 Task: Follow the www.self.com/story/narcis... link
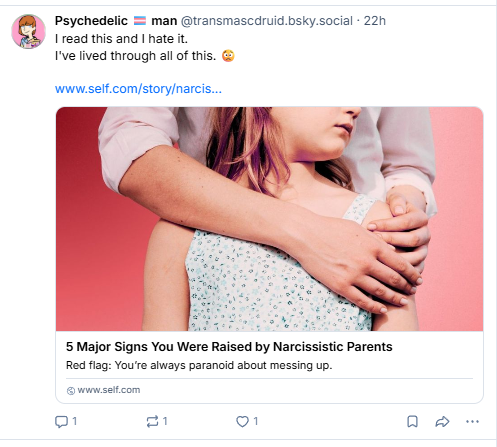[138, 89]
